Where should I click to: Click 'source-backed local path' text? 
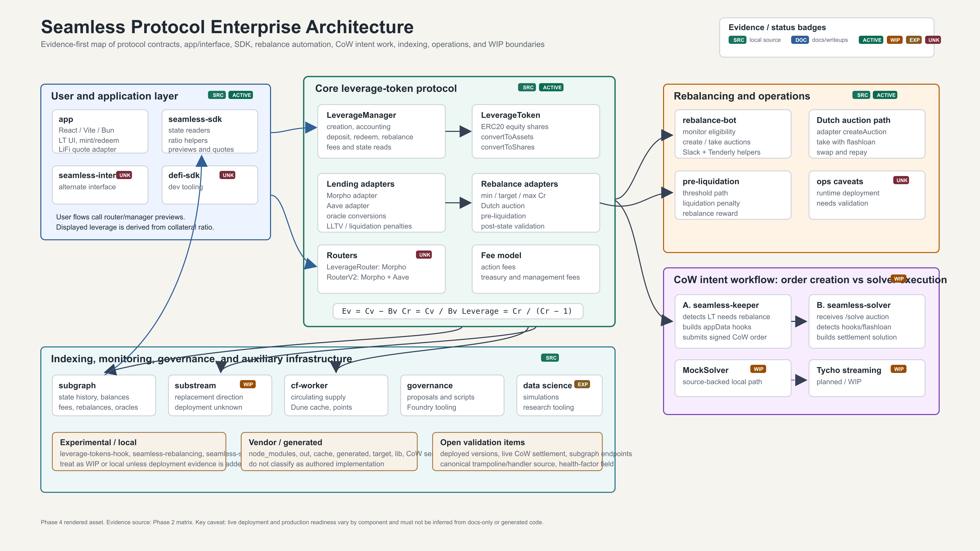[722, 382]
